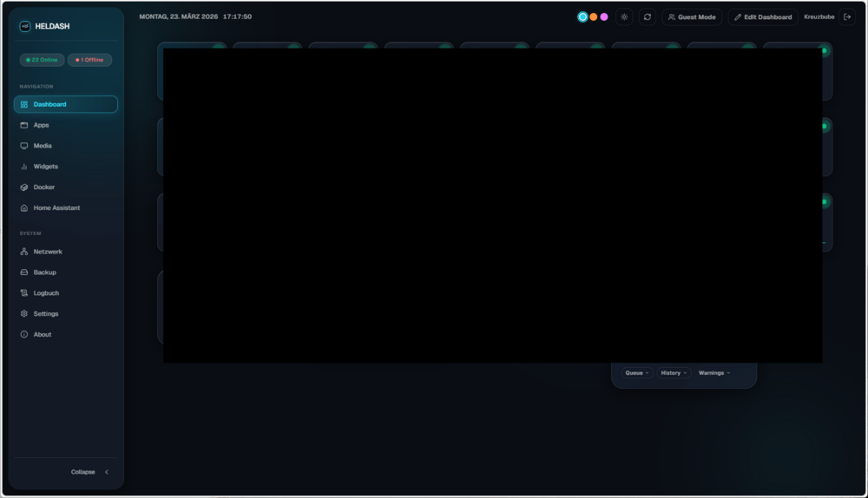
Task: Open the Docker section
Action: 66,187
